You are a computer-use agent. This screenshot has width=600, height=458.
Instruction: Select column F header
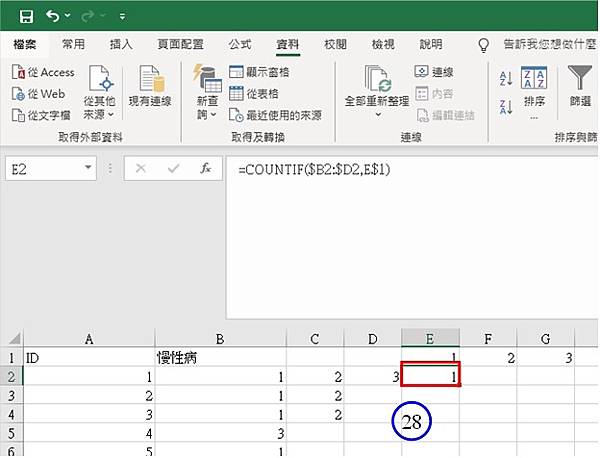488,339
